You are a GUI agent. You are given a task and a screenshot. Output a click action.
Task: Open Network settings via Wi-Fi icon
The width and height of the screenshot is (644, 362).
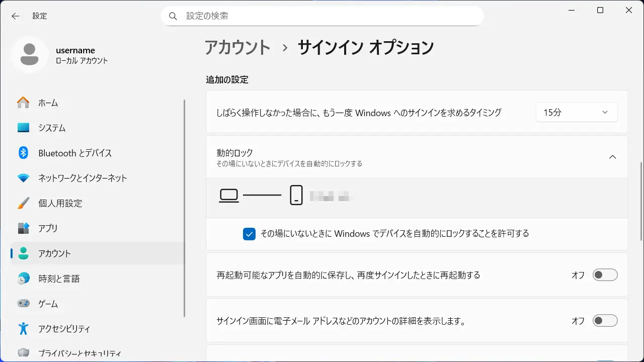(x=23, y=178)
